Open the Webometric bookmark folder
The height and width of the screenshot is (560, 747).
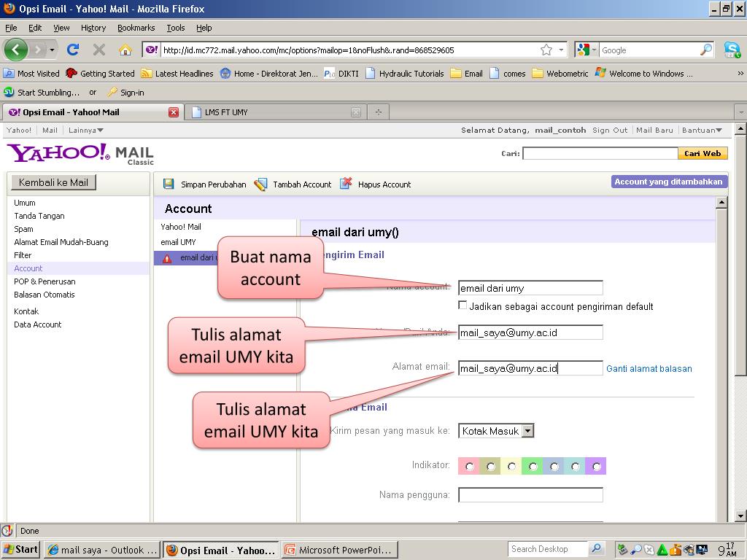pos(560,74)
